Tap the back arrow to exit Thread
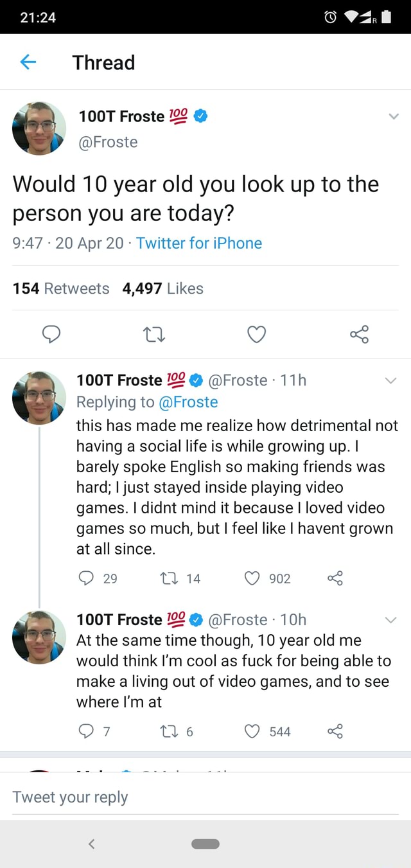411x868 pixels. 27,62
